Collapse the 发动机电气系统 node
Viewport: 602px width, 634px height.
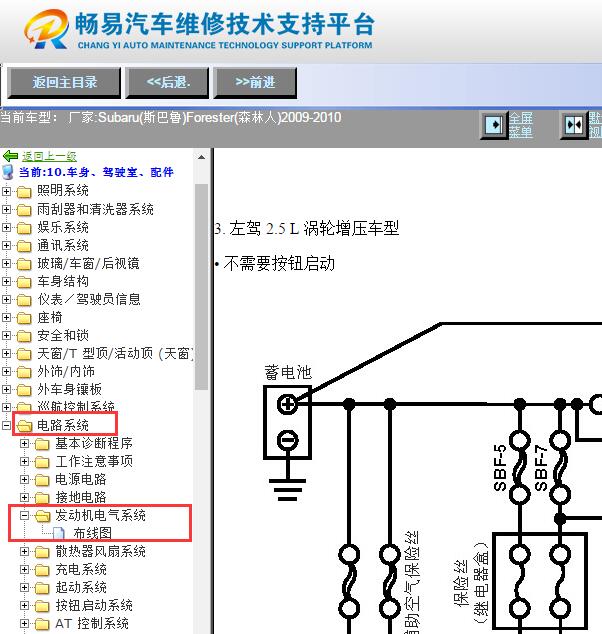pyautogui.click(x=24, y=516)
